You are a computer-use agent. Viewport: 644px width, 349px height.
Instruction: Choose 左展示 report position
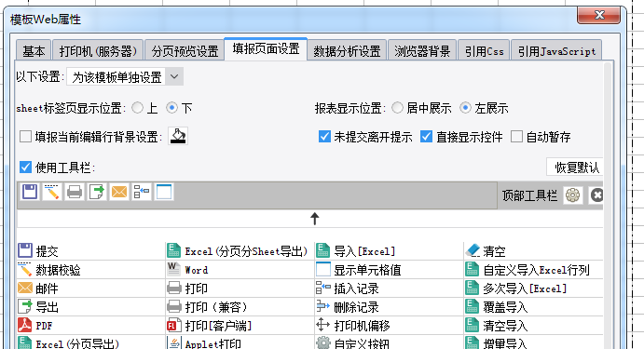(465, 108)
